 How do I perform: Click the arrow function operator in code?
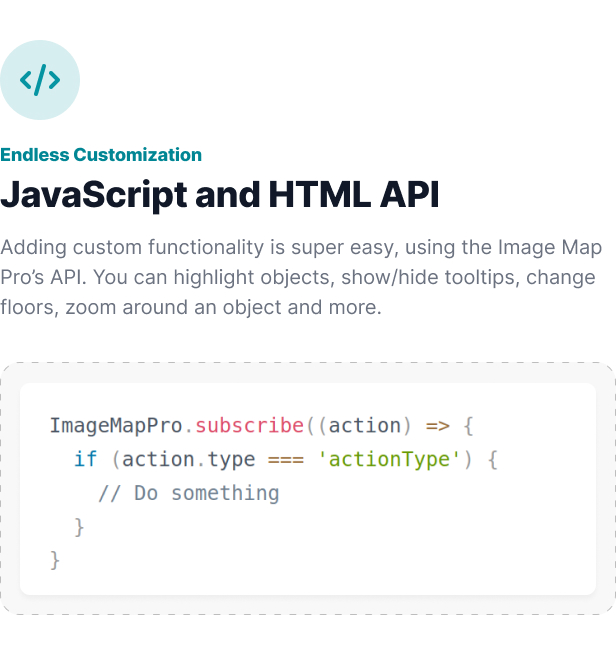438,426
